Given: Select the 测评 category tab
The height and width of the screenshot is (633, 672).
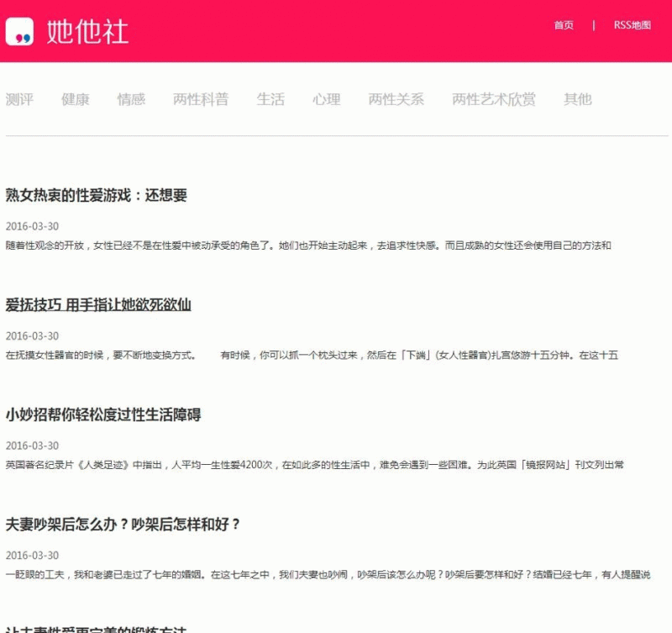Looking at the screenshot, I should [x=20, y=98].
